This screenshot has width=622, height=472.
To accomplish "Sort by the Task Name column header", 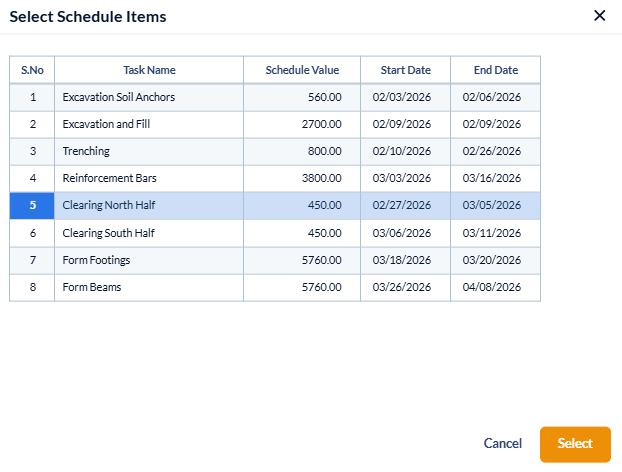I will [149, 70].
